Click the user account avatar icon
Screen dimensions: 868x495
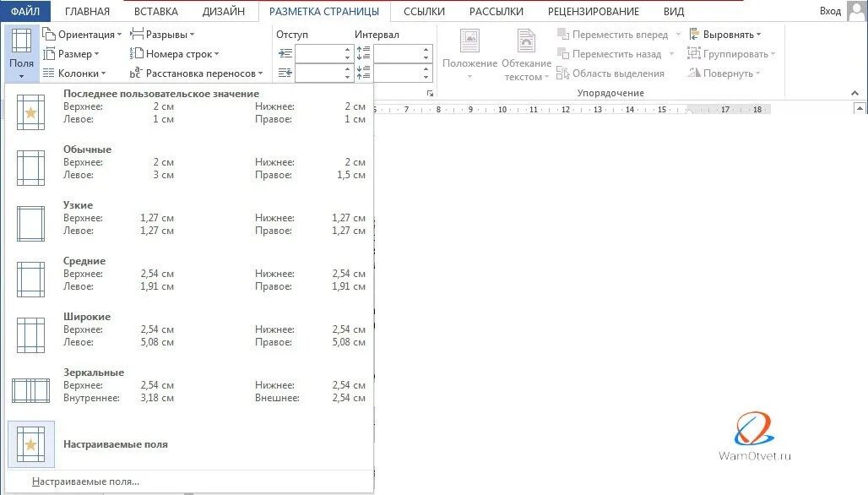point(857,11)
